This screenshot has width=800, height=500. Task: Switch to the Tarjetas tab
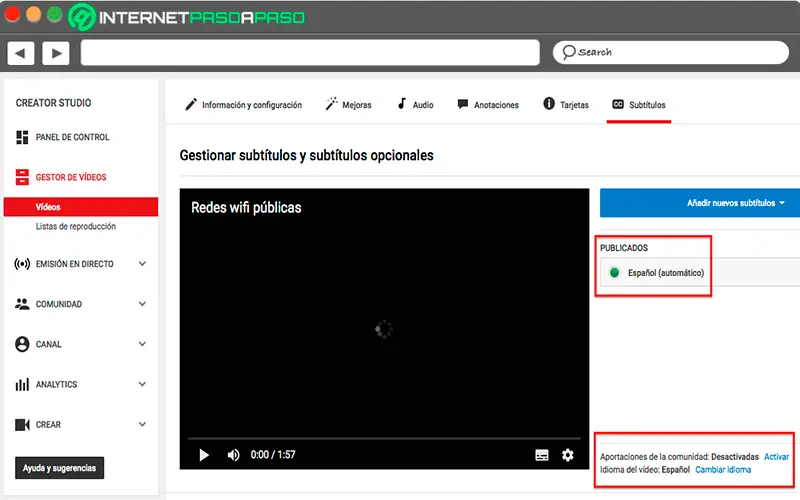coord(566,105)
